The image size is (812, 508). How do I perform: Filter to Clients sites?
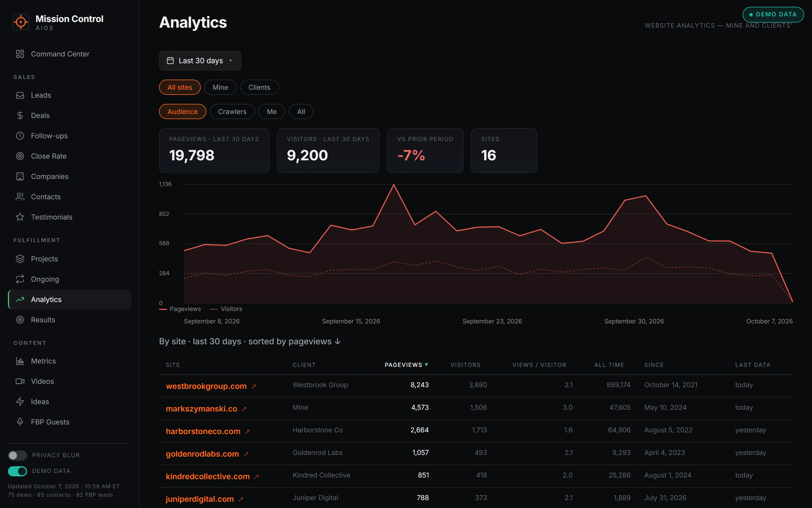pyautogui.click(x=259, y=87)
